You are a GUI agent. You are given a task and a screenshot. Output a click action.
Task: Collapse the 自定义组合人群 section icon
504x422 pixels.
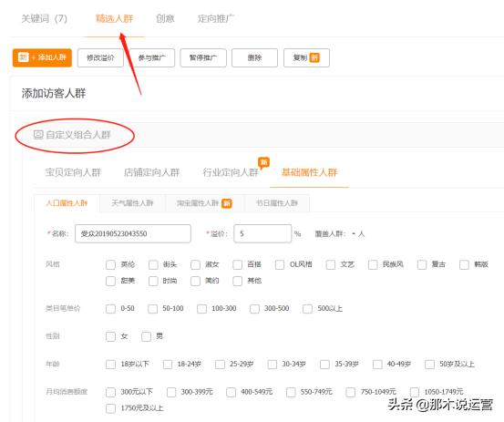click(38, 134)
